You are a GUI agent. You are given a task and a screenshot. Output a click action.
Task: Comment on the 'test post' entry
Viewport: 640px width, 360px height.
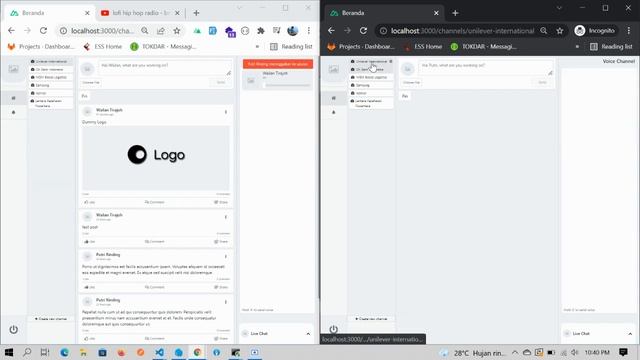155,242
